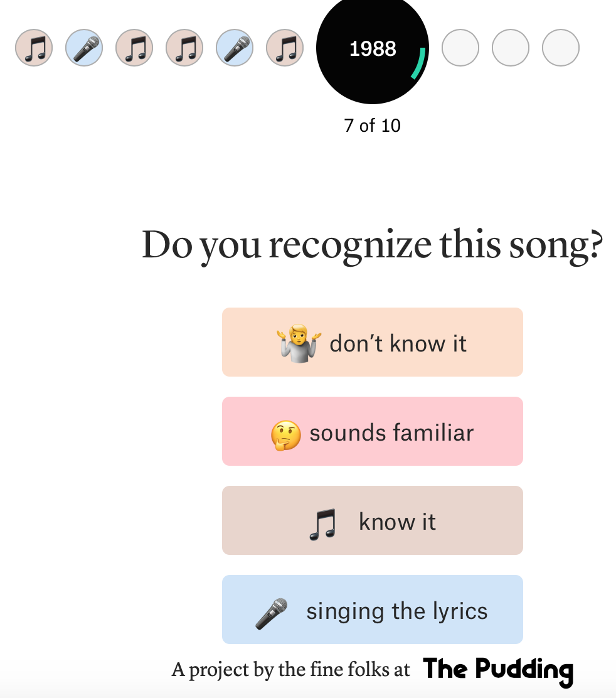Viewport: 616px width, 698px height.
Task: Select the "know it" answer
Action: click(373, 520)
